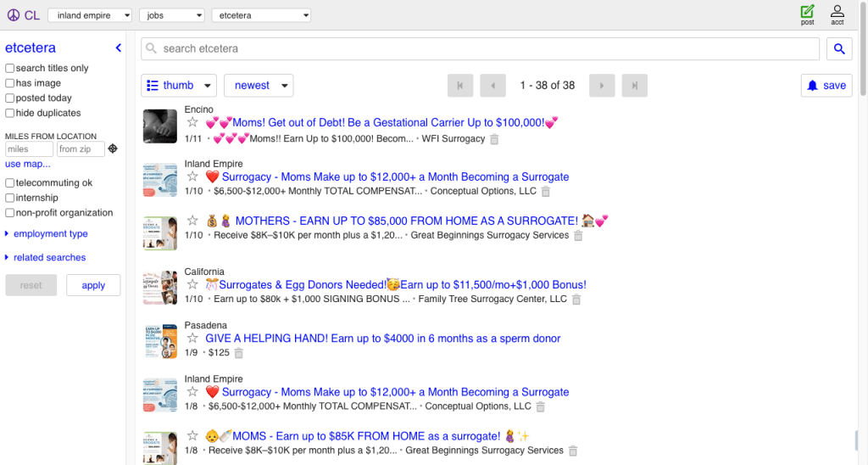
Task: Open the inland empire location dropdown
Action: pos(90,15)
